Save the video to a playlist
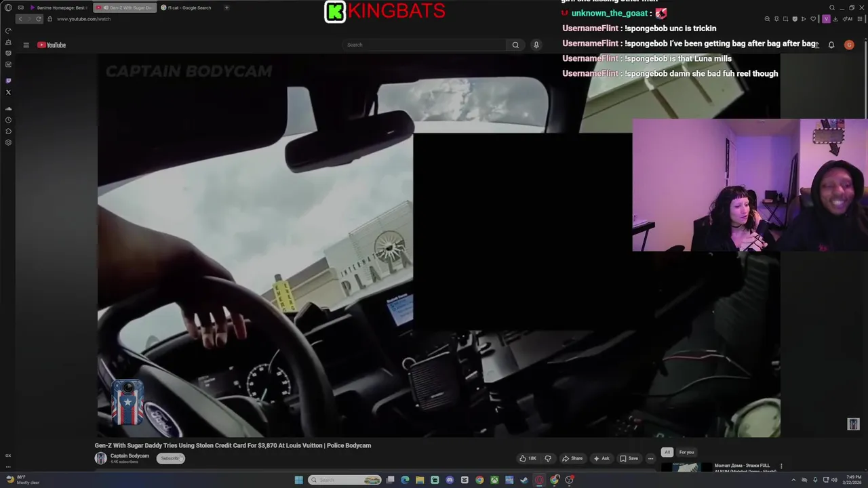The width and height of the screenshot is (868, 488). (629, 458)
